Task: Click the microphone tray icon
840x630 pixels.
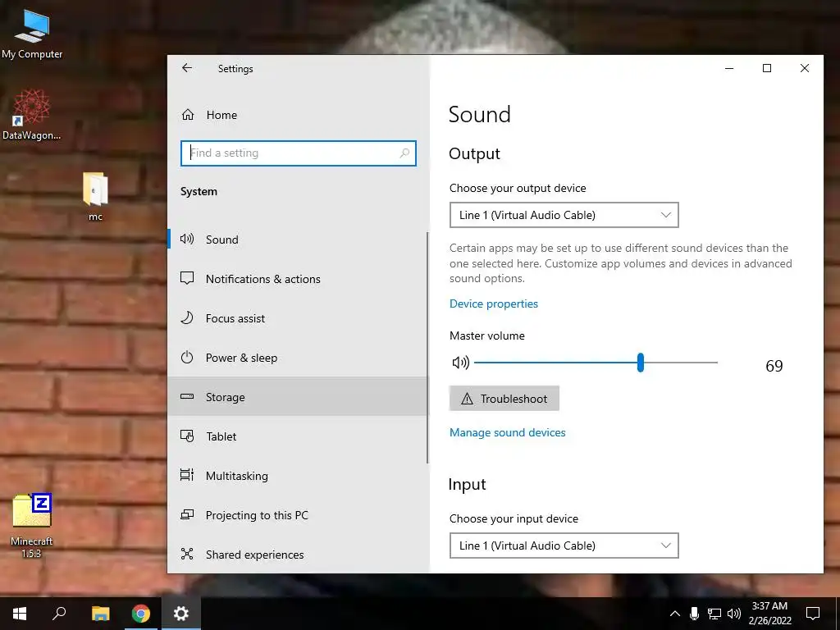Action: point(694,614)
